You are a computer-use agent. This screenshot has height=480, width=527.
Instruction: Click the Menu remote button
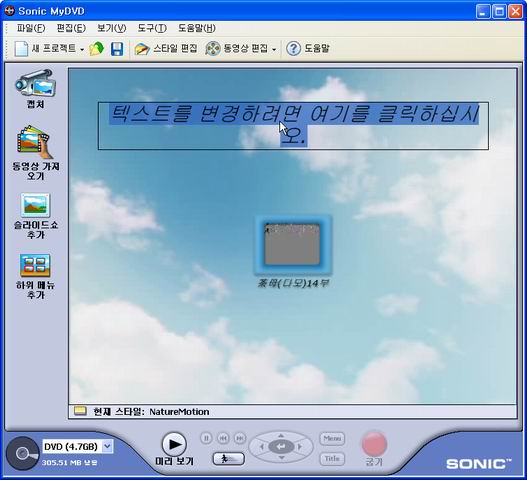332,438
